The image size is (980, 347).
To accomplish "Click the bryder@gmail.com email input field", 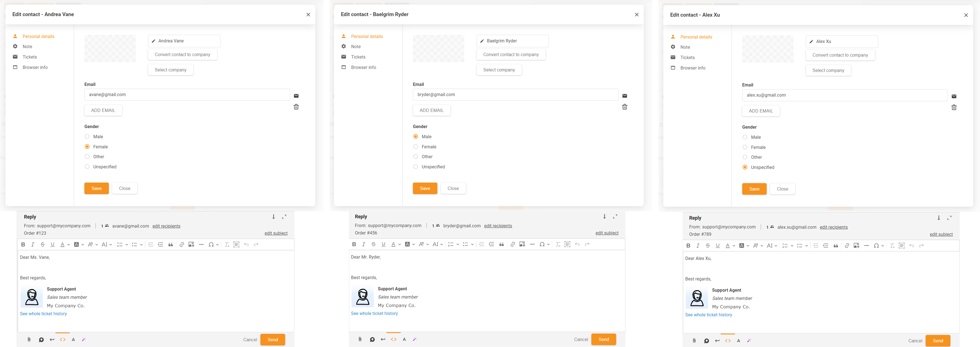I will tap(515, 95).
